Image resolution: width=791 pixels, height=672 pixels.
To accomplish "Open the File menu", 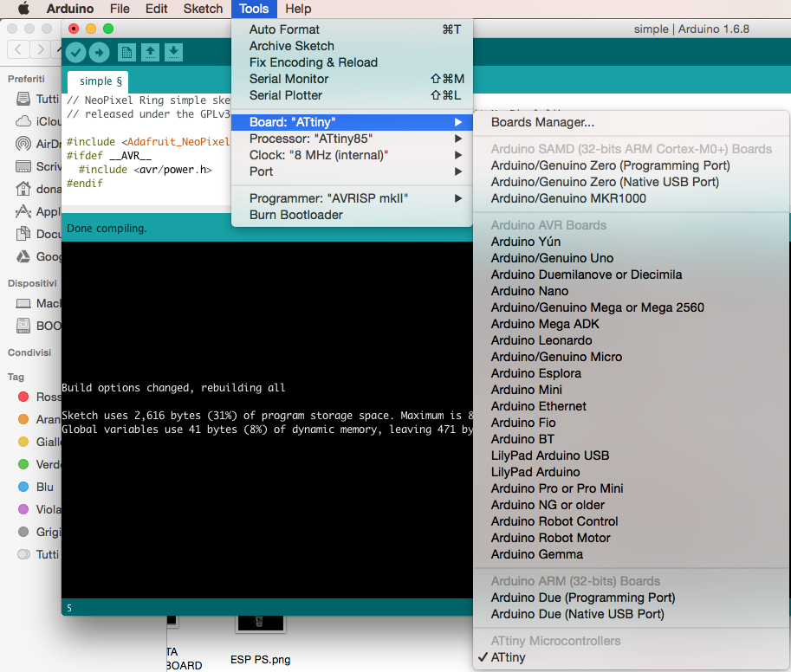I will coord(120,9).
